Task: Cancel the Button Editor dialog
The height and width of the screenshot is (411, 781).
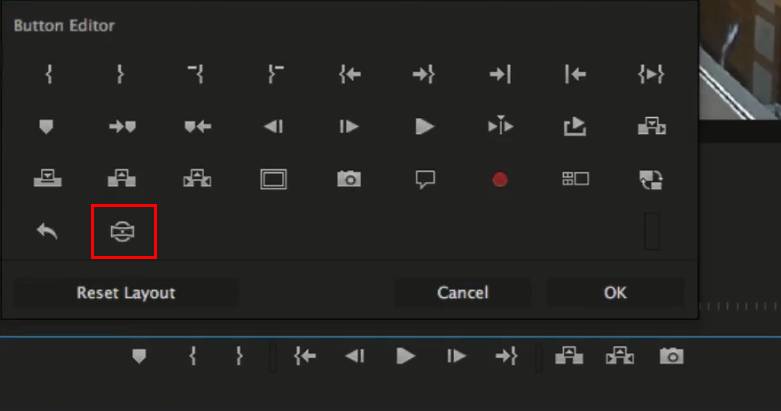Action: tap(462, 293)
